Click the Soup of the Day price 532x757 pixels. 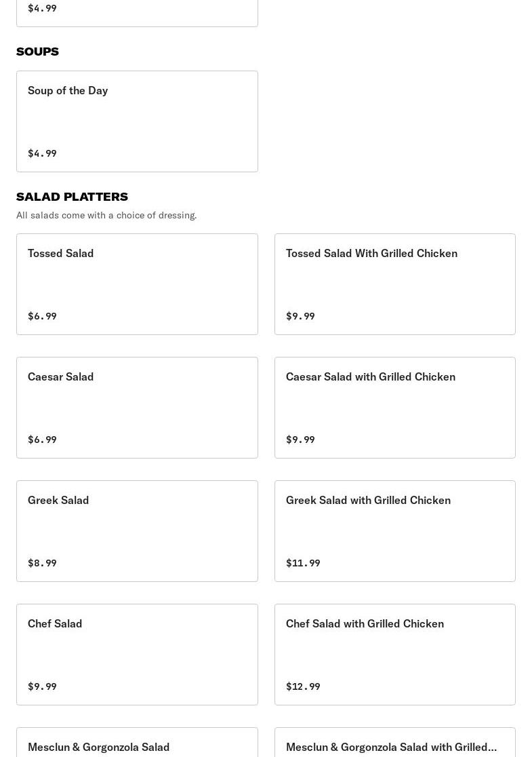[x=42, y=153]
